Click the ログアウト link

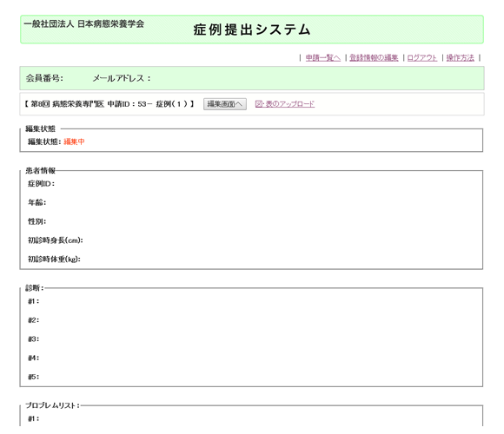pos(422,58)
